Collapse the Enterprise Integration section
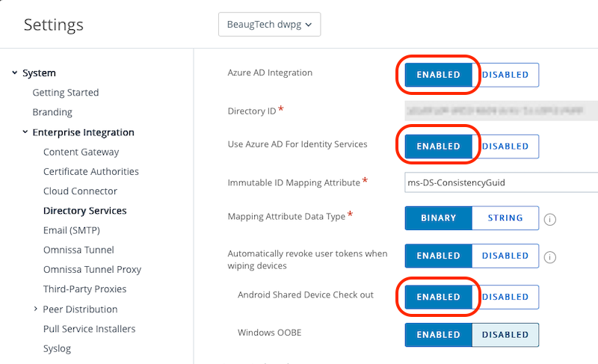This screenshot has height=364, width=598. (25, 132)
